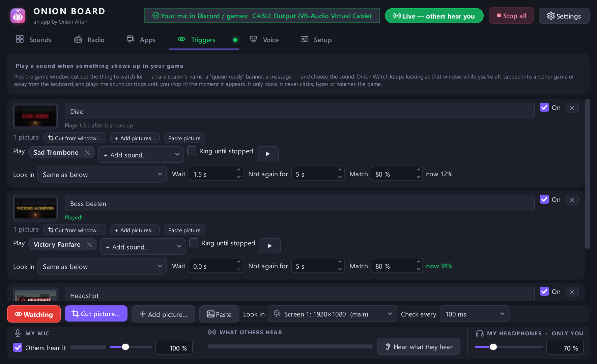Click the My Headphones icon
Image resolution: width=597 pixels, height=364 pixels.
(480, 333)
